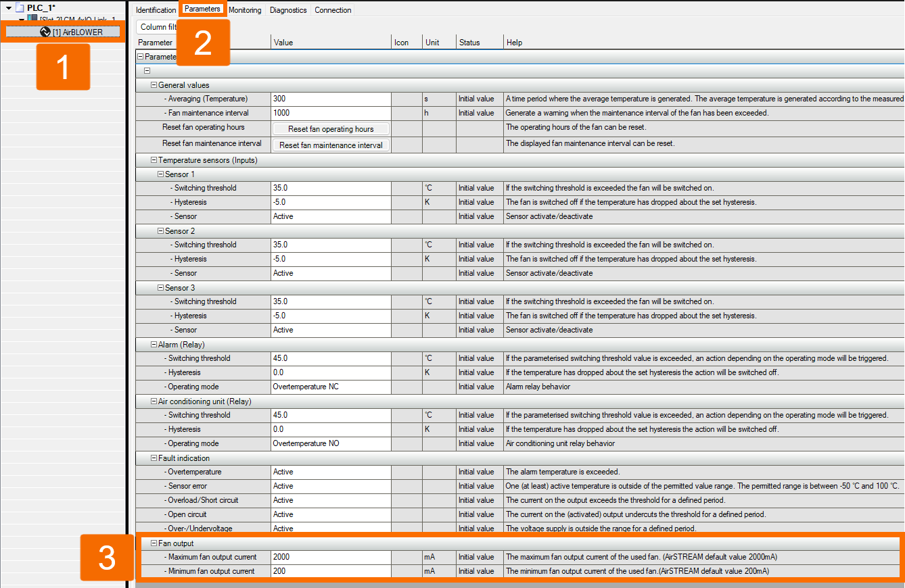This screenshot has width=905, height=588.
Task: Edit Minimum fan output current 200
Action: point(331,571)
